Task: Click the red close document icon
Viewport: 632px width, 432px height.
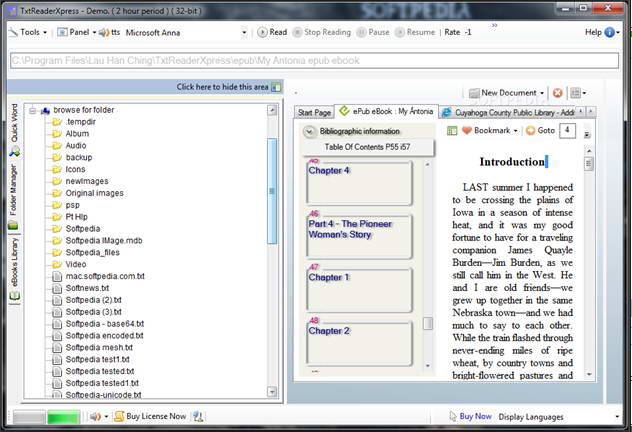Action: (557, 93)
